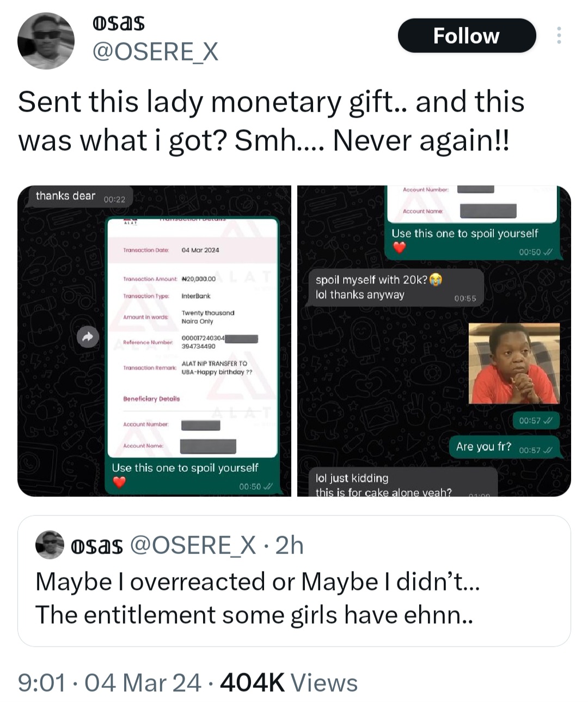Open quoted tweet about entitlement
Image resolution: width=588 pixels, height=702 pixels.
tap(294, 581)
